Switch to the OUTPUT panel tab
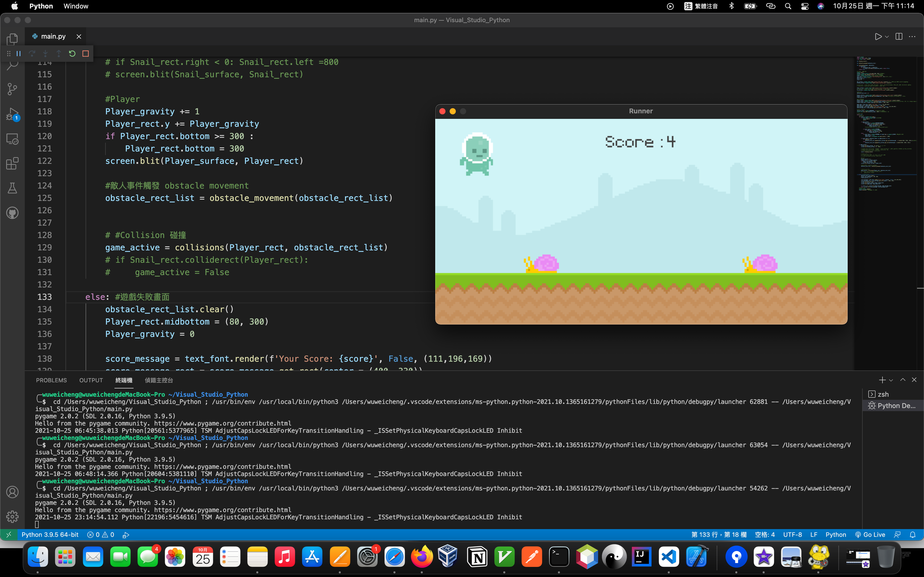 coord(91,380)
